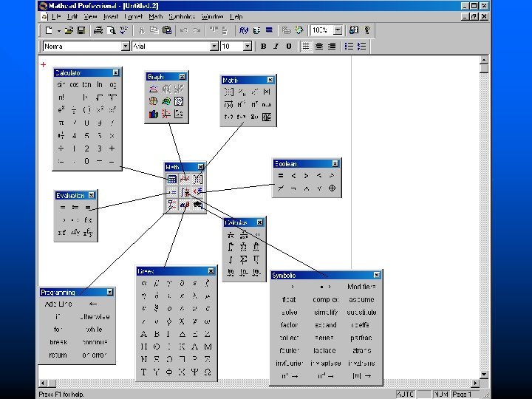Insert X-Y plot from Graph palette

pyautogui.click(x=154, y=89)
